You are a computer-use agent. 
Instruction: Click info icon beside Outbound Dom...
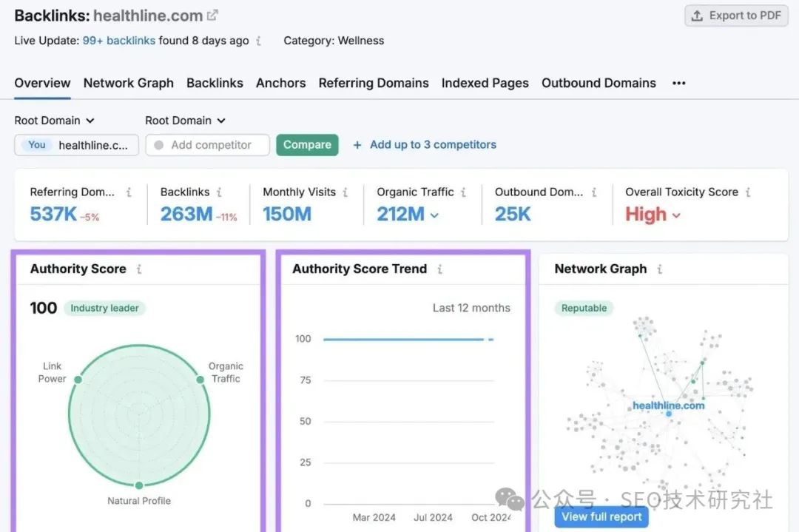coord(594,192)
